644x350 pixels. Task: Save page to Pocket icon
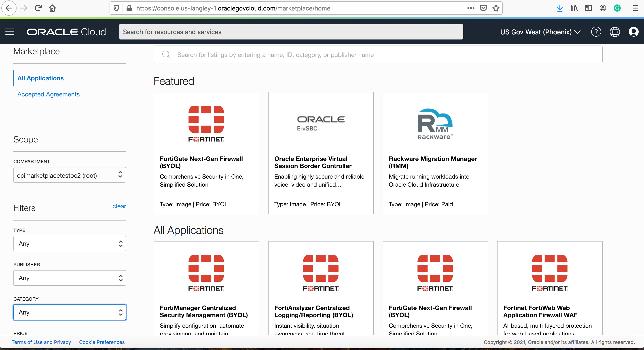pos(483,8)
